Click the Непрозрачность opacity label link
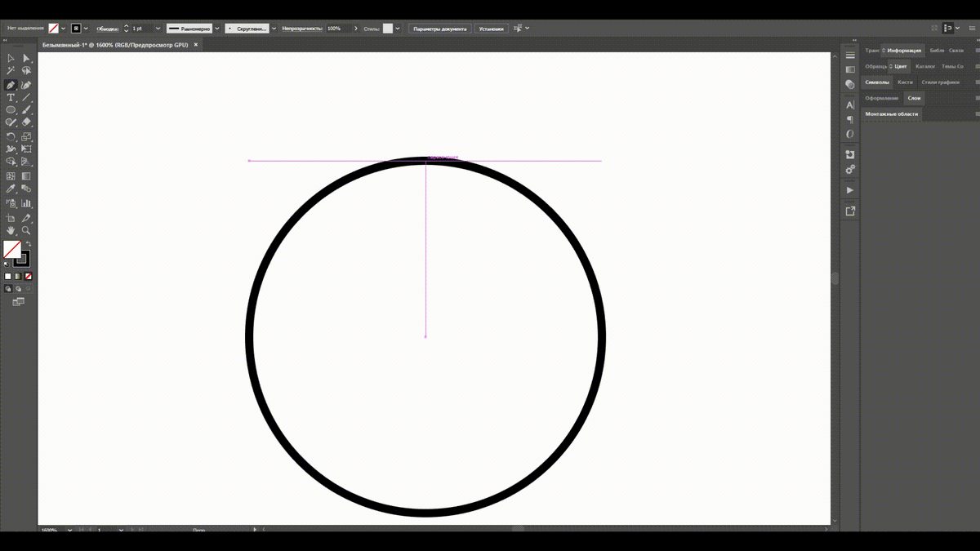The height and width of the screenshot is (551, 980). (x=302, y=29)
